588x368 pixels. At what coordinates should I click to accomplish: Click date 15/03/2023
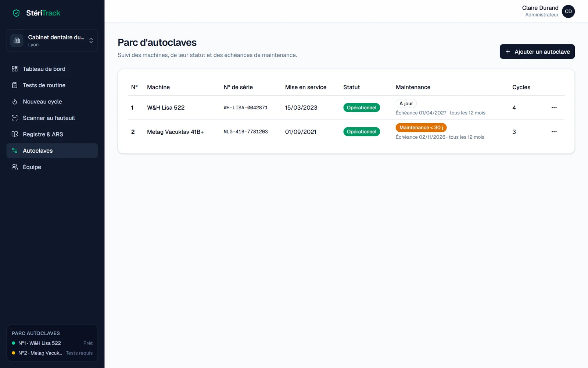[x=301, y=107]
